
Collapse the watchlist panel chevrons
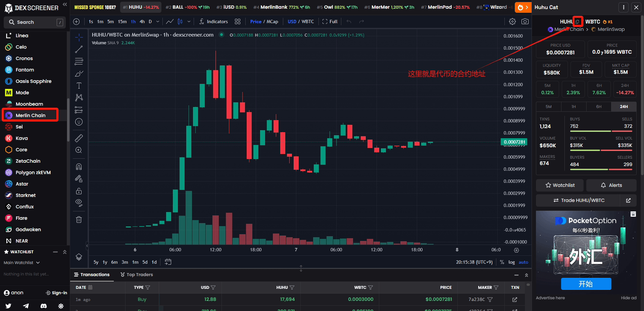tap(65, 252)
